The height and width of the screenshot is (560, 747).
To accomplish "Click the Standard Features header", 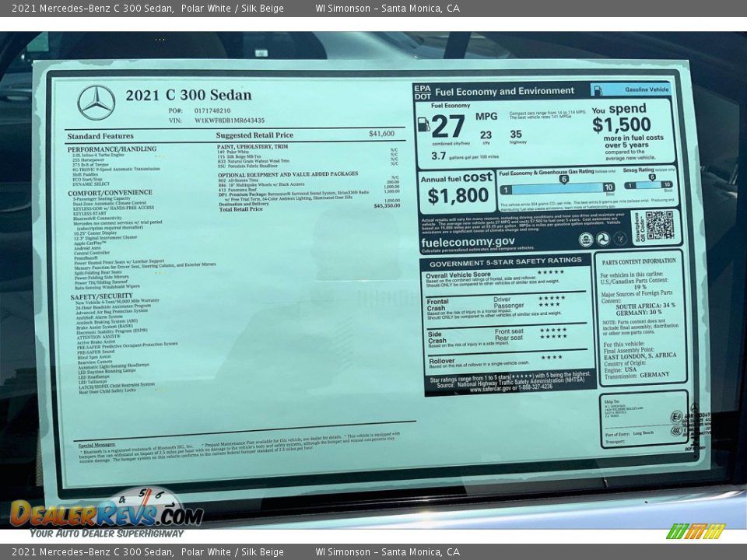I will (100, 136).
